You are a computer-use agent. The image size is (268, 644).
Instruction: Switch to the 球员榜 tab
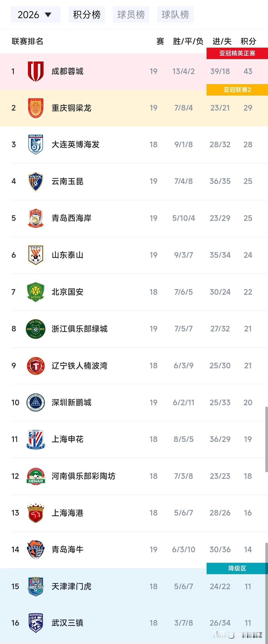[131, 15]
